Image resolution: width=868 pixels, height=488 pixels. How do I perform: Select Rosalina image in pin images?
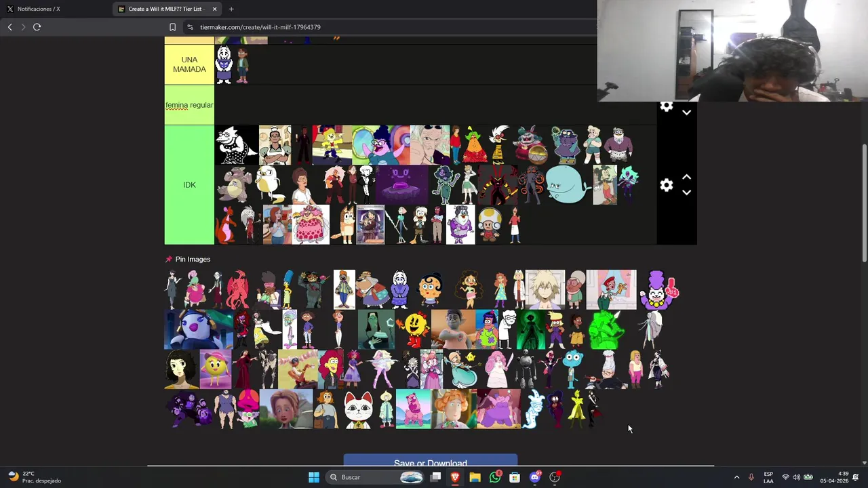pyautogui.click(x=465, y=369)
